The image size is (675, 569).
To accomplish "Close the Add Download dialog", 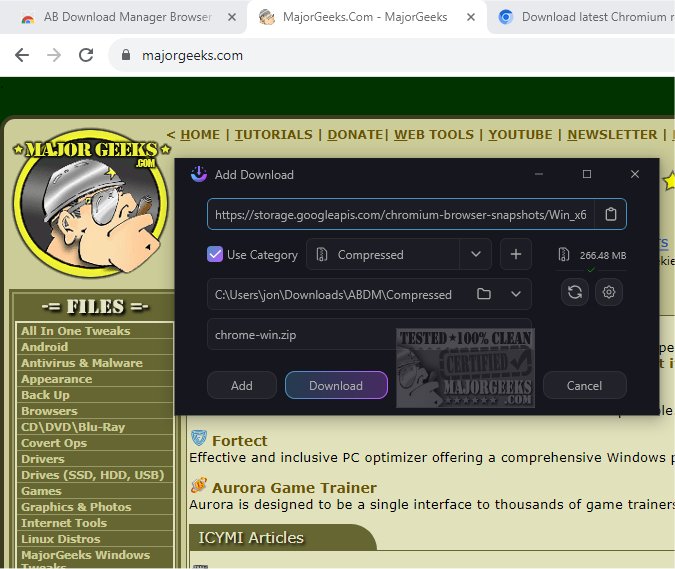I will [635, 174].
